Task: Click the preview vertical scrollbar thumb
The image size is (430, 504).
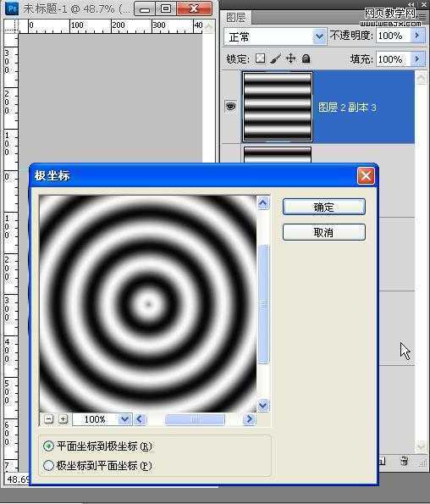Action: pos(263,304)
